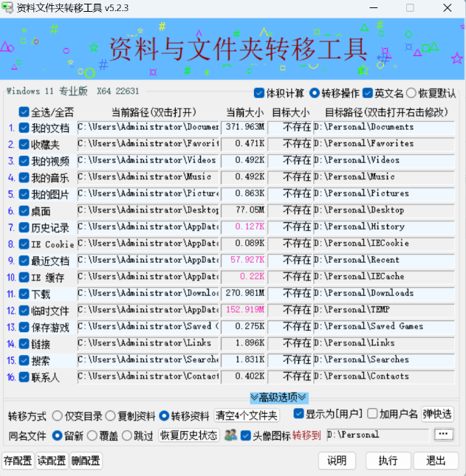Click the 执行 button
Viewport: 466px width, 476px height.
tap(388, 461)
